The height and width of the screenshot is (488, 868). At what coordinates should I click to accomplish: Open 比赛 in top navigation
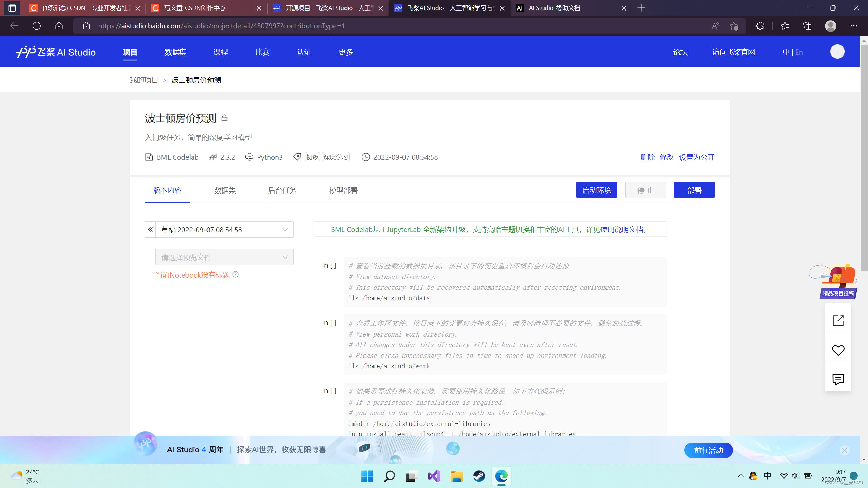(x=262, y=52)
